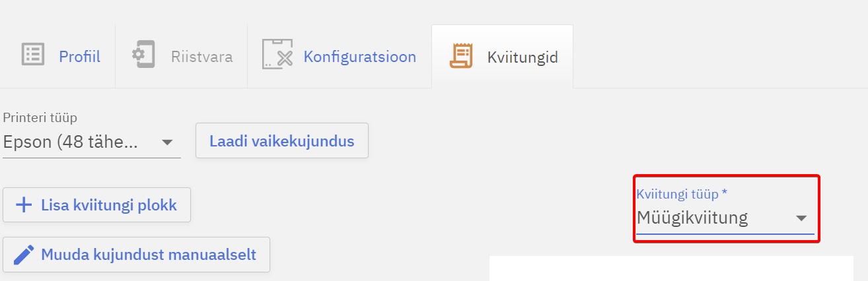Click the white receipt preview area
The image size is (868, 281).
670,269
